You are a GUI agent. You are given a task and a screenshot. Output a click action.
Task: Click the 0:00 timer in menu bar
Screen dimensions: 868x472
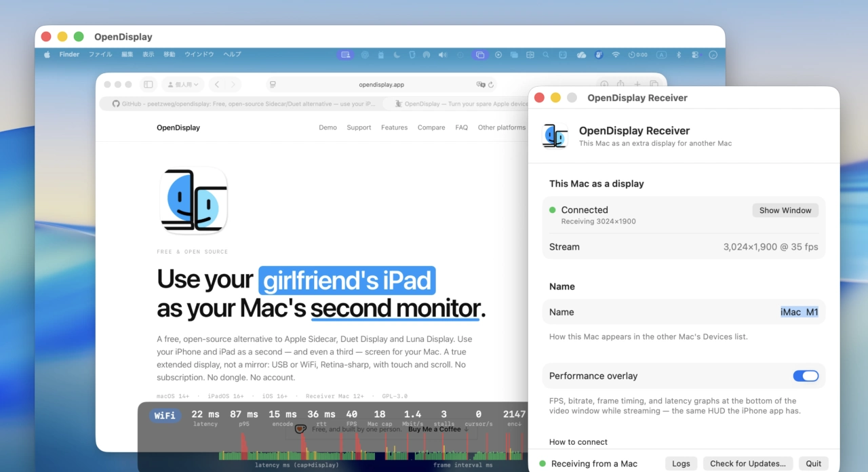coord(637,55)
